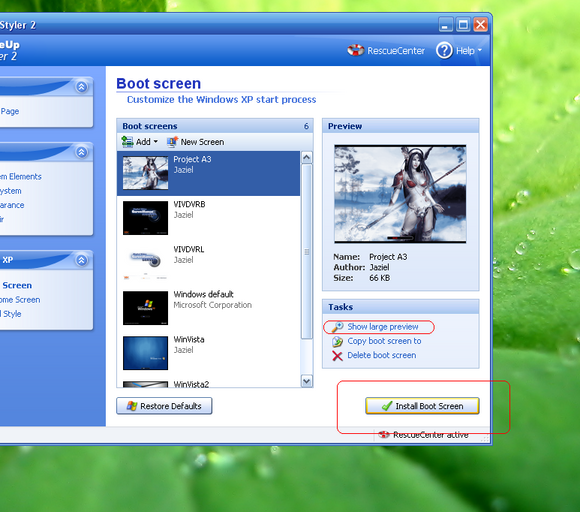Collapse the top sidebar panel chevron
This screenshot has height=512, width=580.
82,87
